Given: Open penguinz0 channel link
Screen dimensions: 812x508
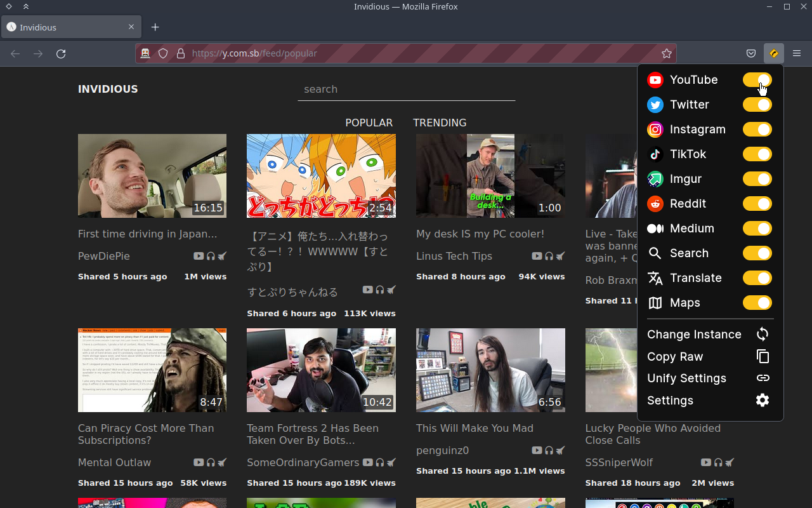Looking at the screenshot, I should (443, 450).
